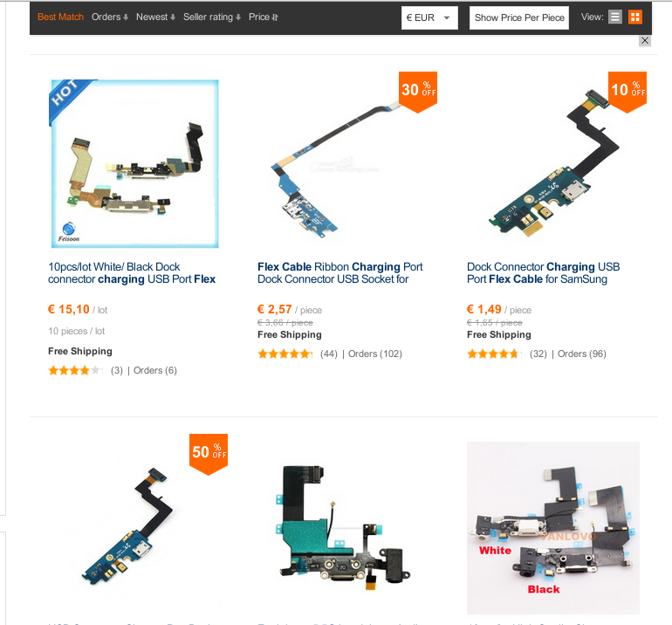Open Dock Connector Charging USB Port SamSung link
This screenshot has width=672, height=625.
[x=544, y=273]
